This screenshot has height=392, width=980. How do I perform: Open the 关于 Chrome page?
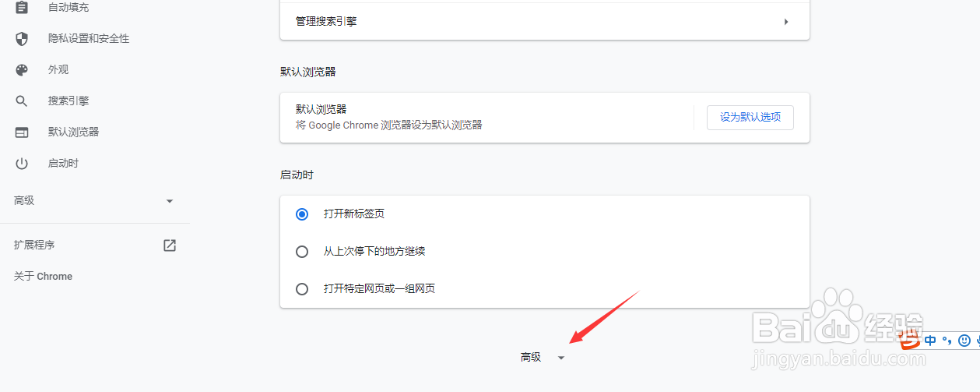click(44, 277)
